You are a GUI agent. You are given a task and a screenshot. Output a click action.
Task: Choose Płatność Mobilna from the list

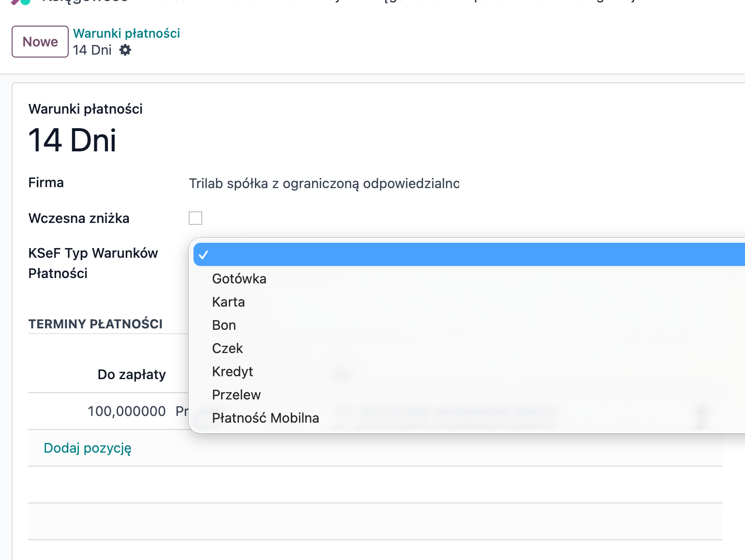point(265,418)
